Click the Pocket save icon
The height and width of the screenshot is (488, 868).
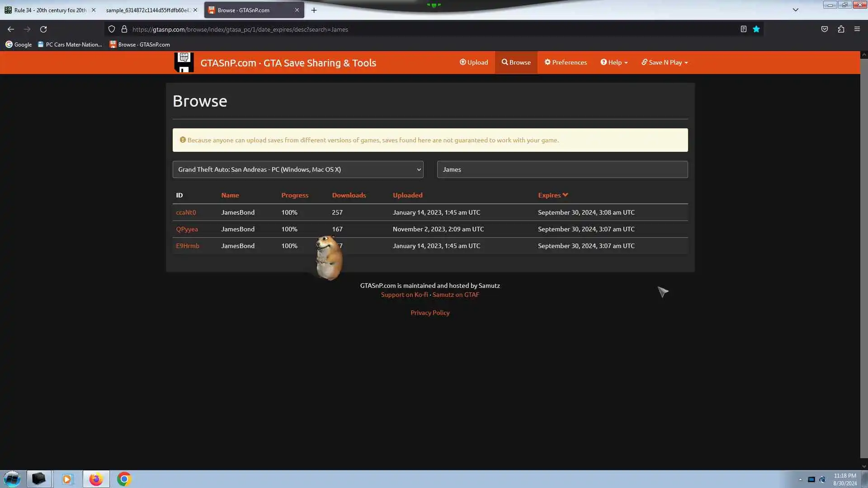click(x=824, y=29)
